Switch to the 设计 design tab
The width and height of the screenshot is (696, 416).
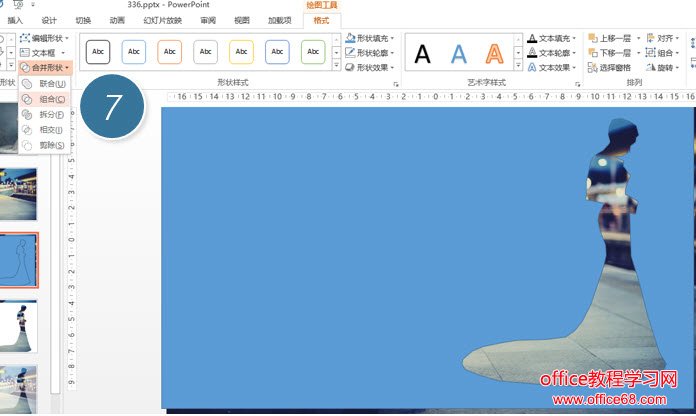pos(49,20)
